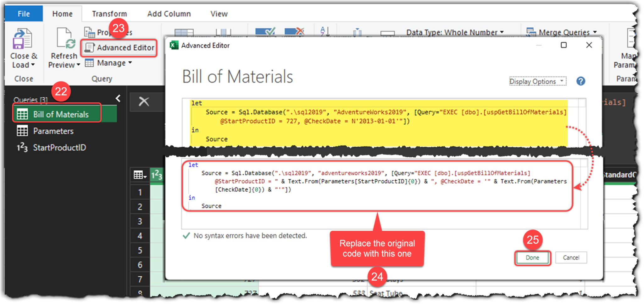Viewport: 644px width, 304px height.
Task: Click the Excel icon in dialog title bar
Action: 174,45
